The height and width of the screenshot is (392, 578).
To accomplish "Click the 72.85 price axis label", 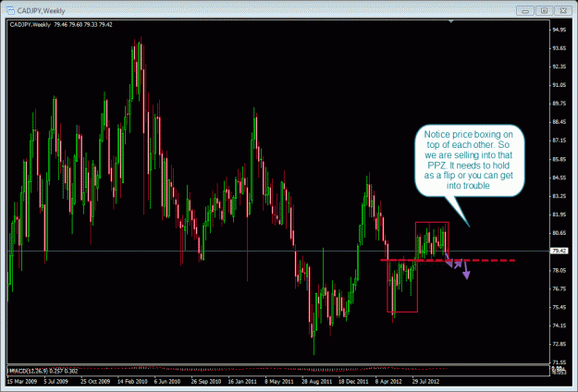I will 560,344.
